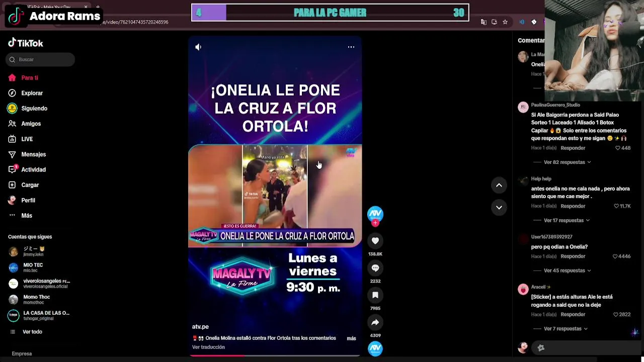Open PaulinaGuerrero_Studio commenter profile

[x=555, y=105]
